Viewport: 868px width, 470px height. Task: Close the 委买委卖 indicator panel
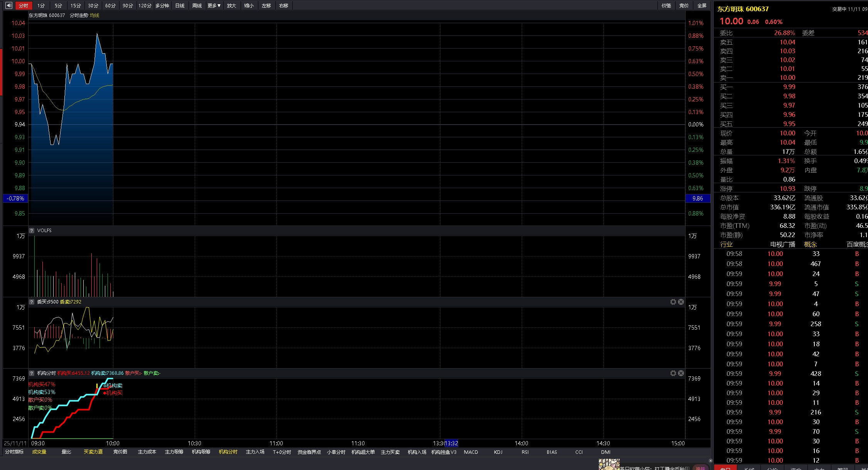click(x=681, y=302)
